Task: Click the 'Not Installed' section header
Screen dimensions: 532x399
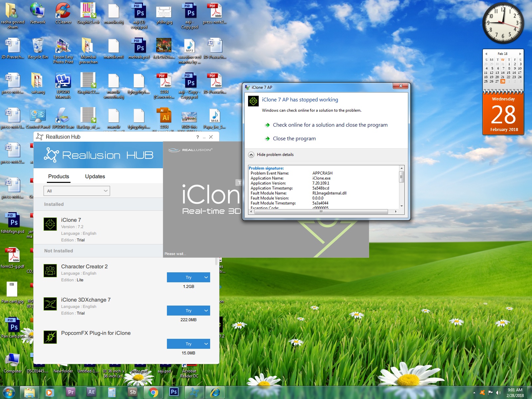Action: 59,251
